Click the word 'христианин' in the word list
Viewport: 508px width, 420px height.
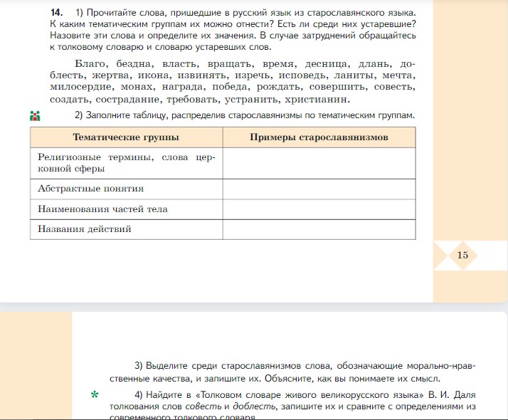315,99
